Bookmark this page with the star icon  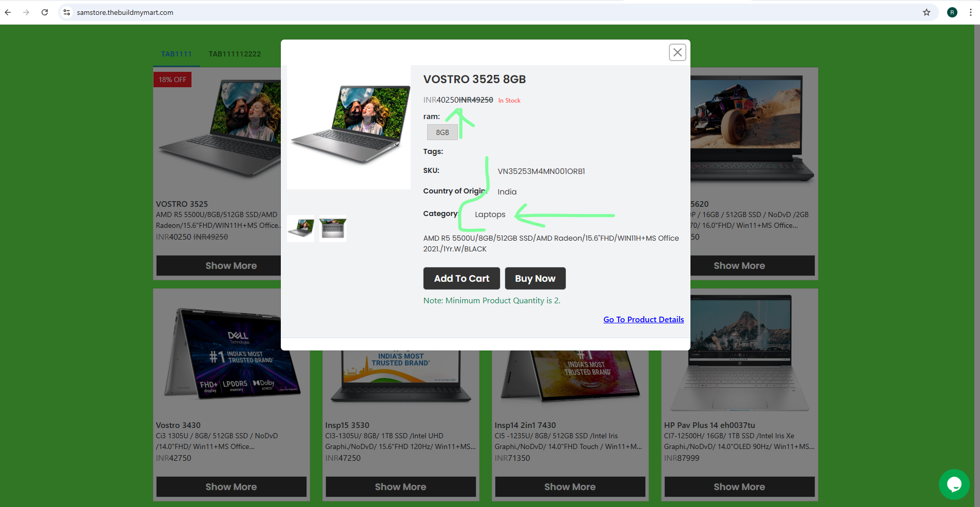(927, 12)
